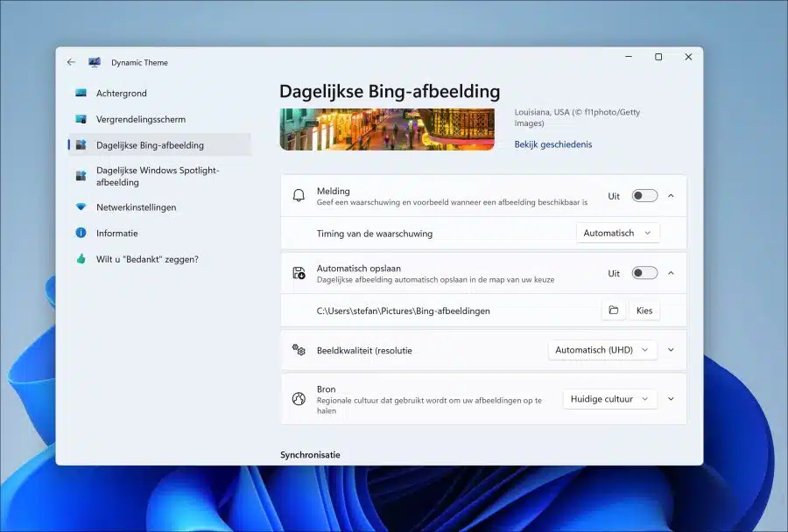
Task: Open Wilt u "Bedankt" zeggen? page
Action: (x=160, y=259)
